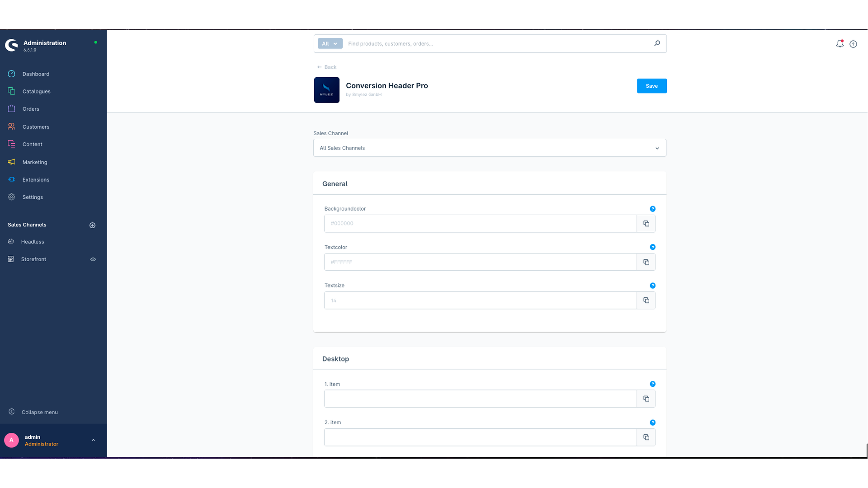Focus the global search input
The width and height of the screenshot is (868, 488).
point(497,43)
